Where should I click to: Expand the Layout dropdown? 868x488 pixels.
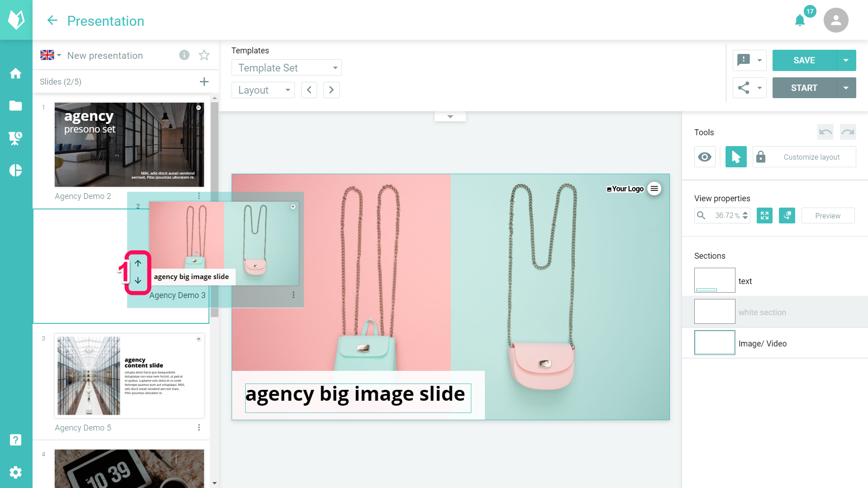pyautogui.click(x=263, y=90)
